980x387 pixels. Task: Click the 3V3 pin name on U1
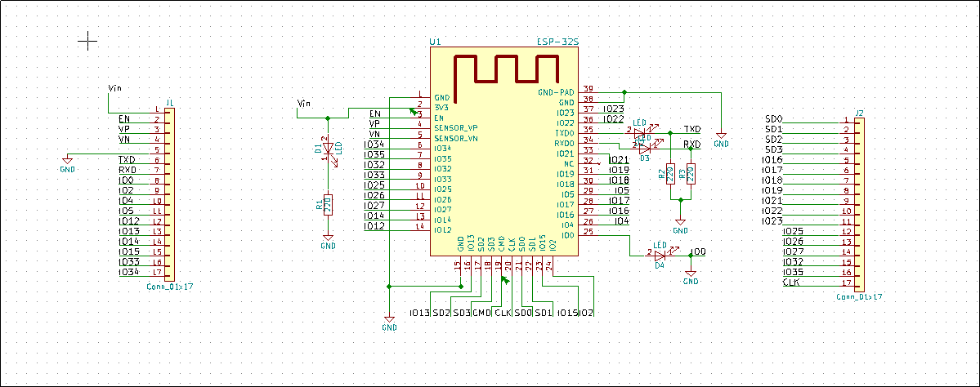[x=442, y=107]
